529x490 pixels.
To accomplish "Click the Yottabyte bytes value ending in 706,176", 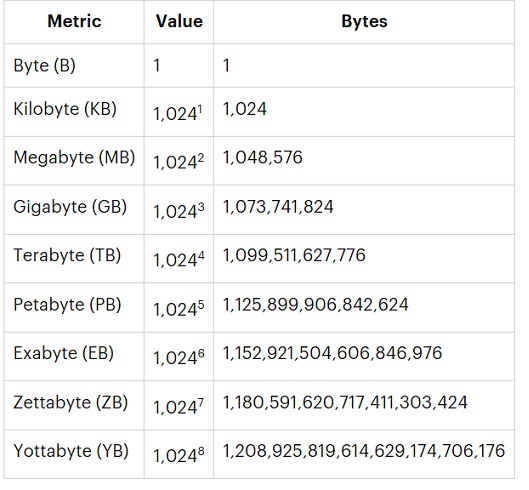I will (x=364, y=451).
